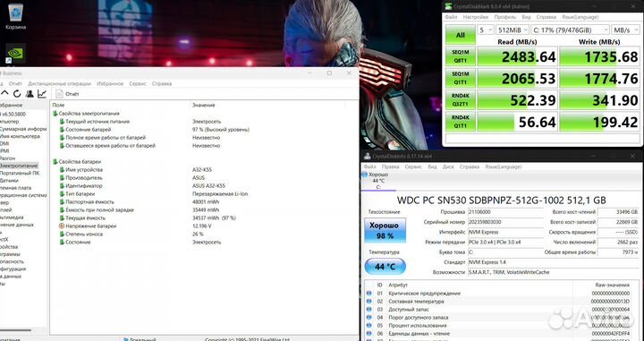Run the SEQ1M Q1T1 test button
Screen dimensions: 644x341
pyautogui.click(x=461, y=78)
